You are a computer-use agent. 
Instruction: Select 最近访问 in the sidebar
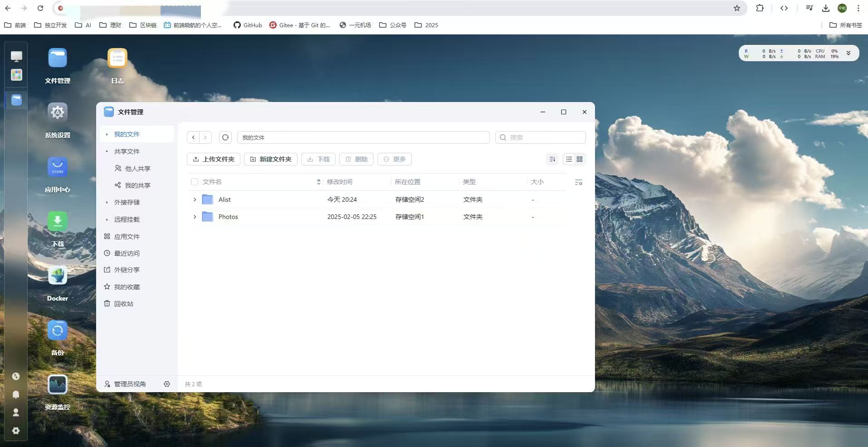[127, 253]
